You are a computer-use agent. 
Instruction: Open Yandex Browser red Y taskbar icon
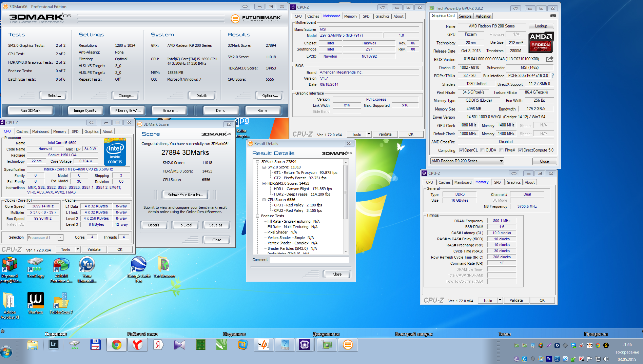click(137, 345)
